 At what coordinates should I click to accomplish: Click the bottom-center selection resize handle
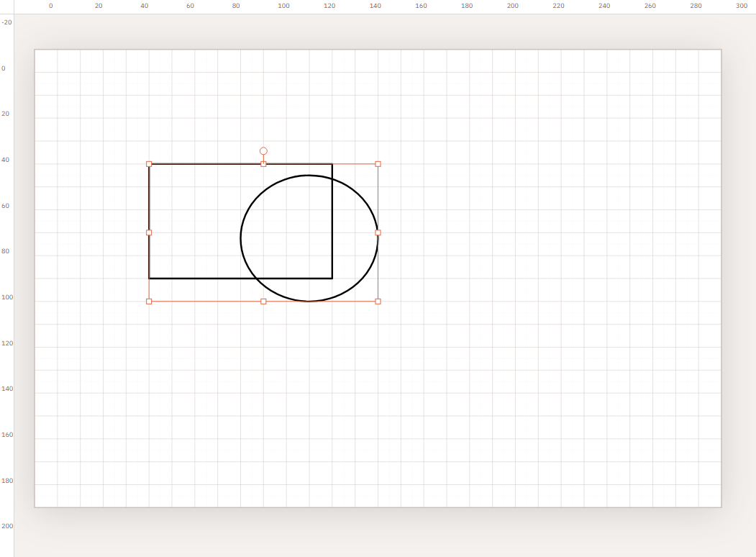click(x=263, y=302)
